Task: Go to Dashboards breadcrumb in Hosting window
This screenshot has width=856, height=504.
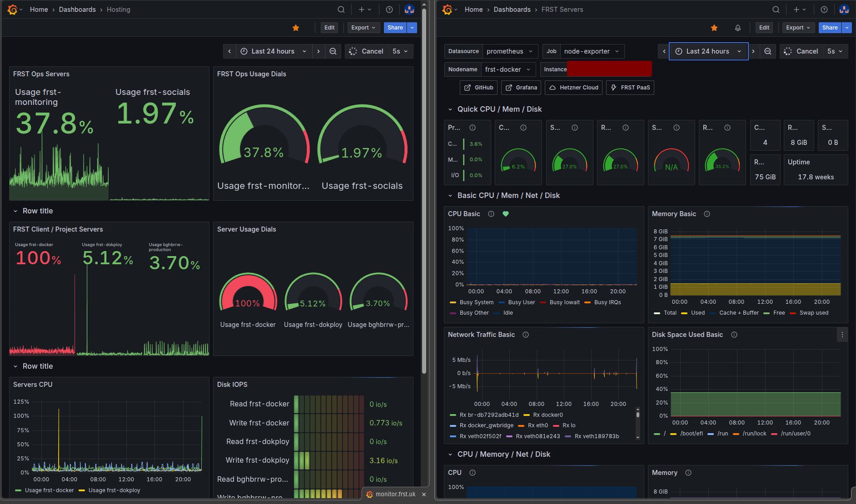Action: 77,10
